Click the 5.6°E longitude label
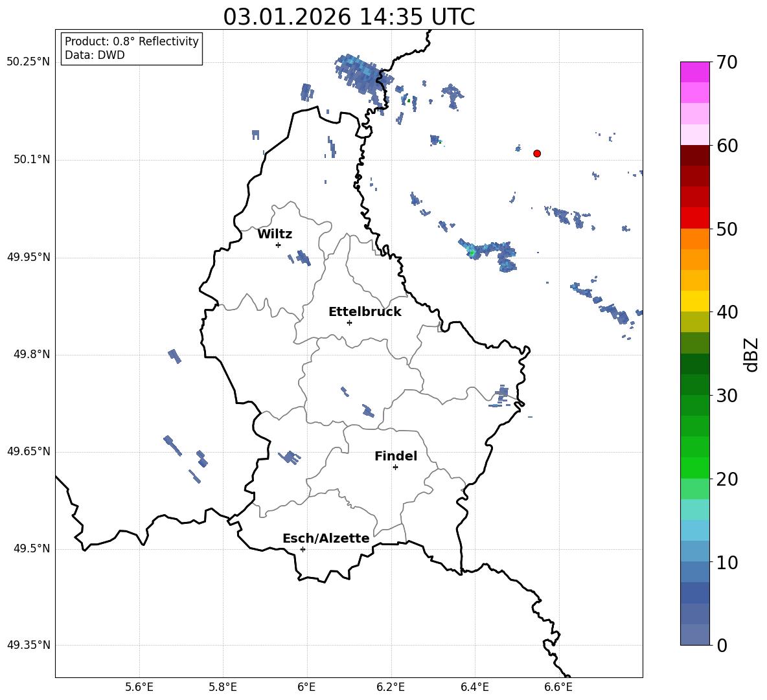Viewport: 767px width, 700px height. (x=139, y=688)
